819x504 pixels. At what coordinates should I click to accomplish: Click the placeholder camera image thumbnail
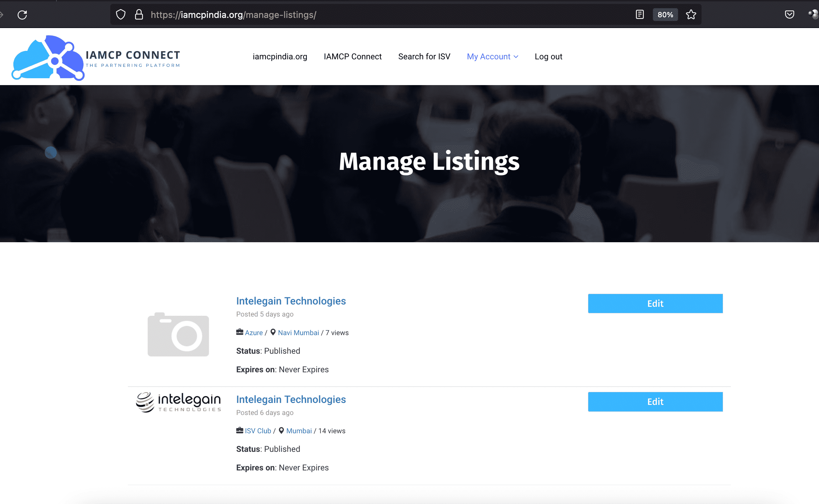point(178,335)
